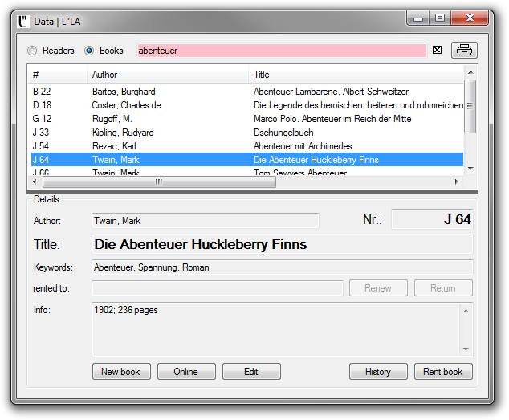Click the pink search field containing abenteuer
Image resolution: width=509 pixels, height=420 pixels.
[x=281, y=51]
